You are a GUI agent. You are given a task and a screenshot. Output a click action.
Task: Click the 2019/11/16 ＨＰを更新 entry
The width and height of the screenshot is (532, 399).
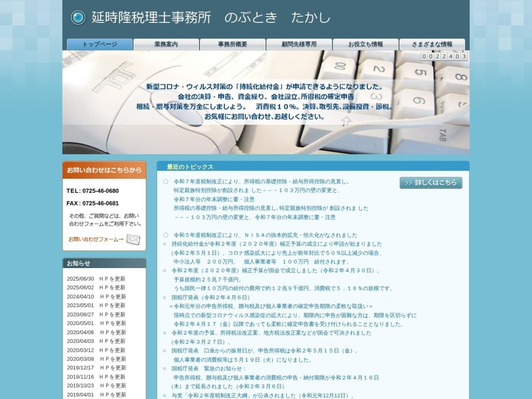coord(96,377)
